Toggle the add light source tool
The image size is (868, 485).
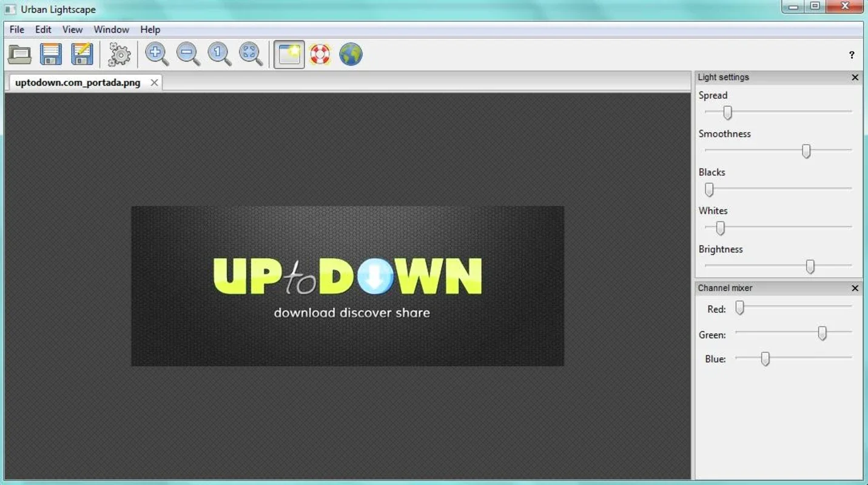coord(289,55)
